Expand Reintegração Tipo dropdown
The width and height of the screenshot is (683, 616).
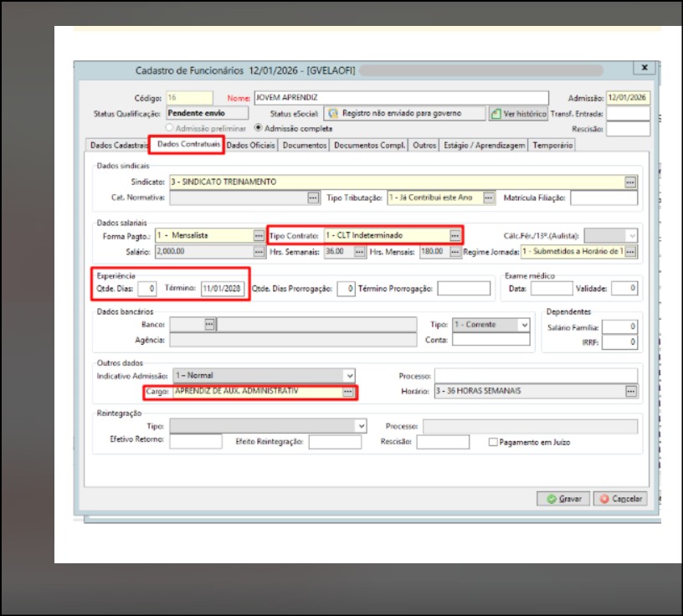(361, 426)
